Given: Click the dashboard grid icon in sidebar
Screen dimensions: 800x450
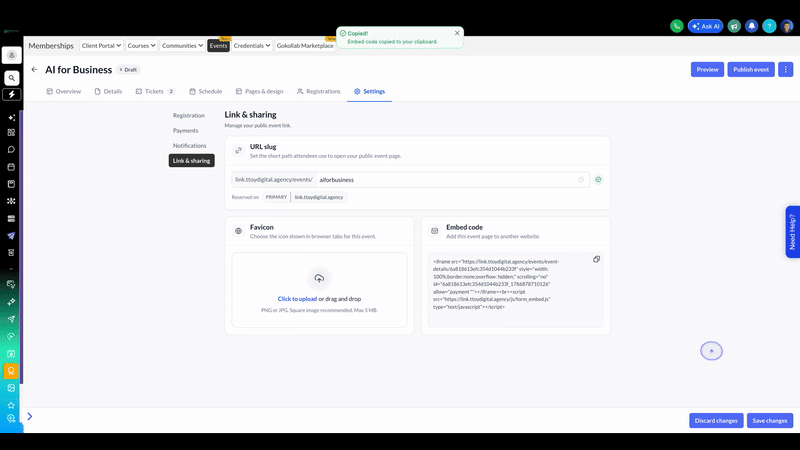Looking at the screenshot, I should pos(11,133).
